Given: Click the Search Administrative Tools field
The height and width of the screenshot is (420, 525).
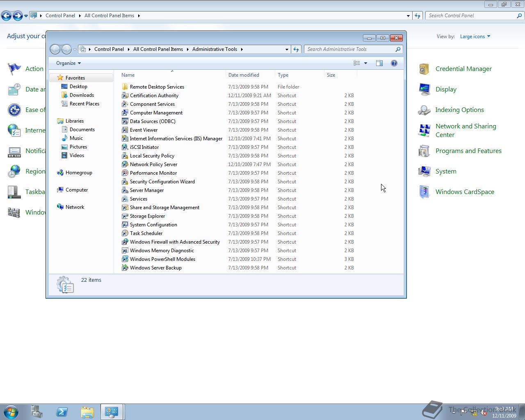Looking at the screenshot, I should pos(353,49).
